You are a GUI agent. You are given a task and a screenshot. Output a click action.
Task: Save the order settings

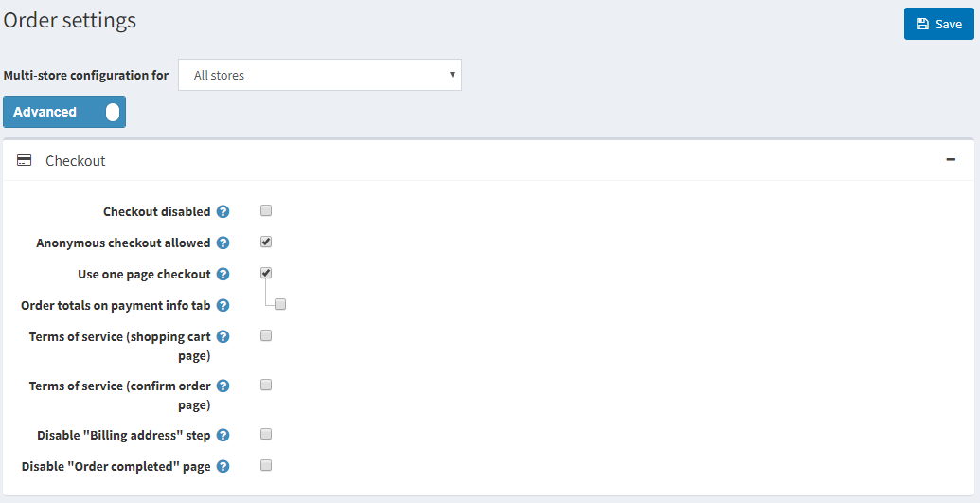tap(938, 25)
